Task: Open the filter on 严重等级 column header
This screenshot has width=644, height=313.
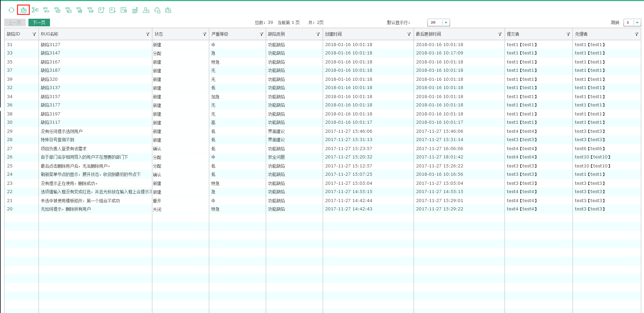Action: (261, 34)
